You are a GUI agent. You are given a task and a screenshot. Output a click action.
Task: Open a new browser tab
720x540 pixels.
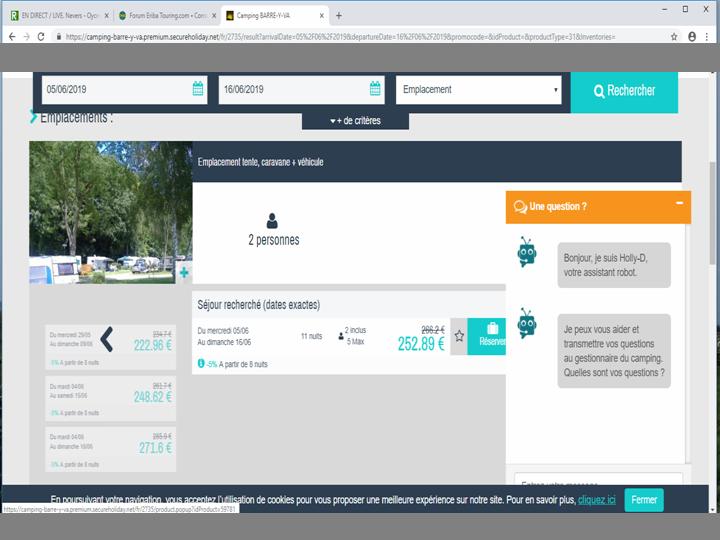(339, 16)
